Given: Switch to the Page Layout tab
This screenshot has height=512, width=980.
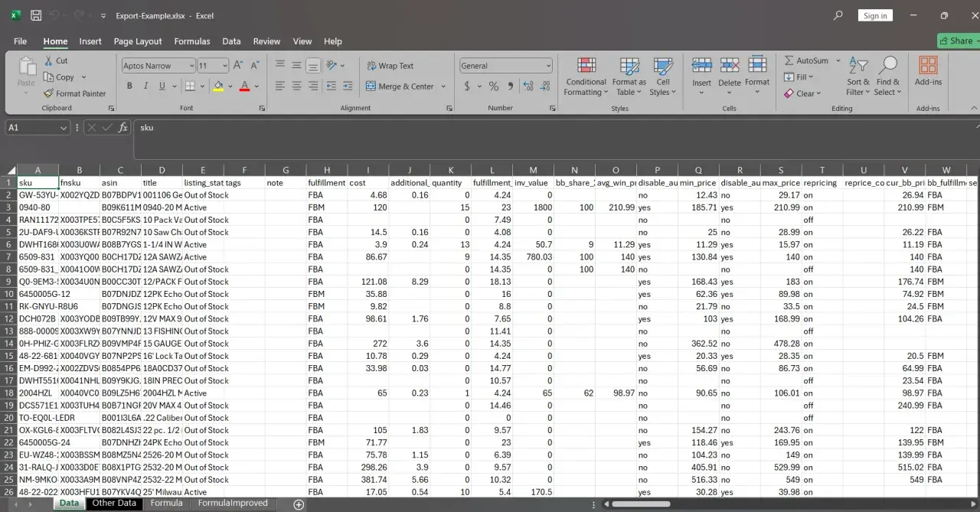Looking at the screenshot, I should pyautogui.click(x=138, y=41).
